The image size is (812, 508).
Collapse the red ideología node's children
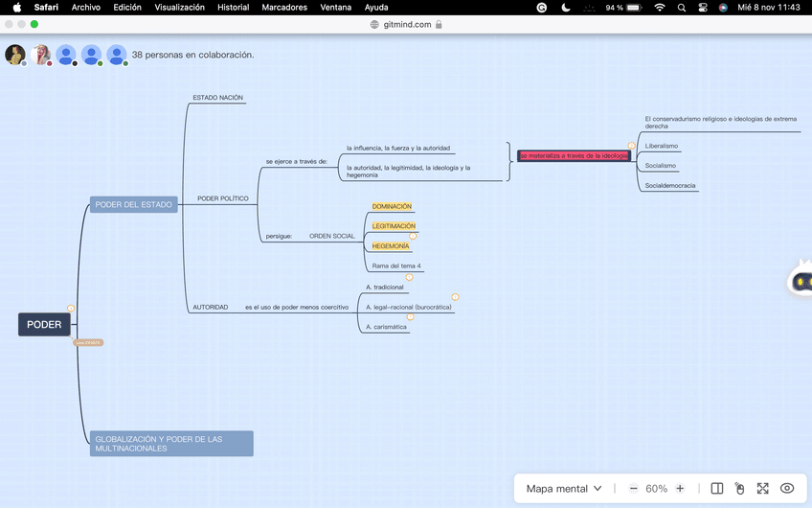[x=632, y=146]
